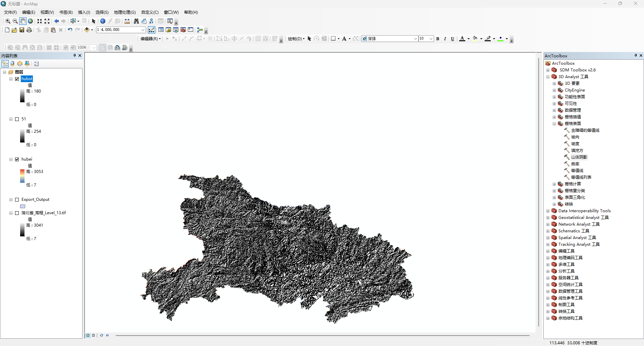Open the 书签(B) menu
This screenshot has height=346, width=644.
click(66, 12)
